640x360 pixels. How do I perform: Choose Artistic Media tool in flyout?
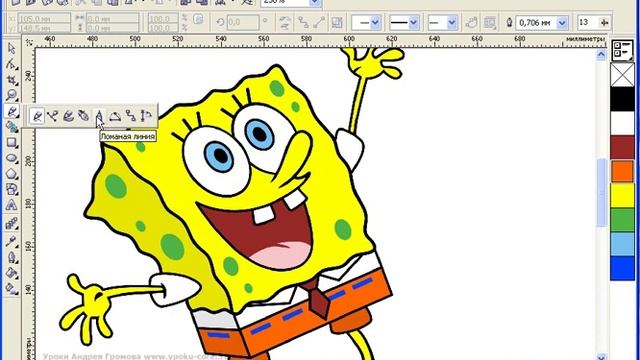tap(68, 116)
